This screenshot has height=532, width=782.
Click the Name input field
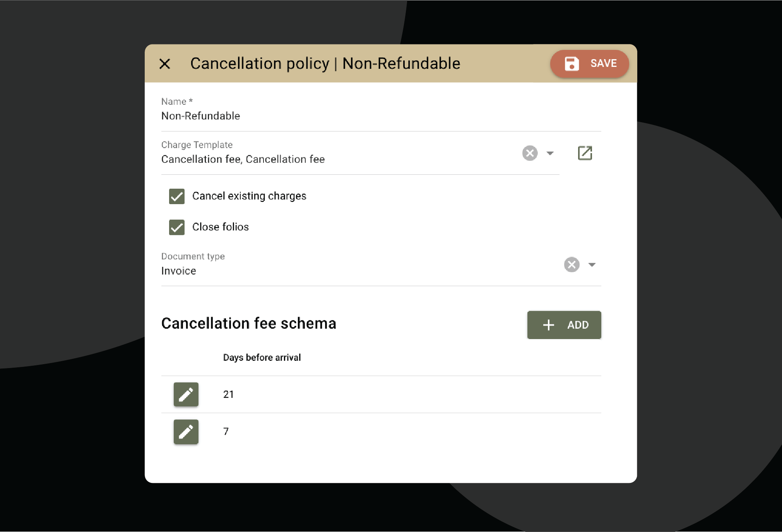pyautogui.click(x=348, y=116)
